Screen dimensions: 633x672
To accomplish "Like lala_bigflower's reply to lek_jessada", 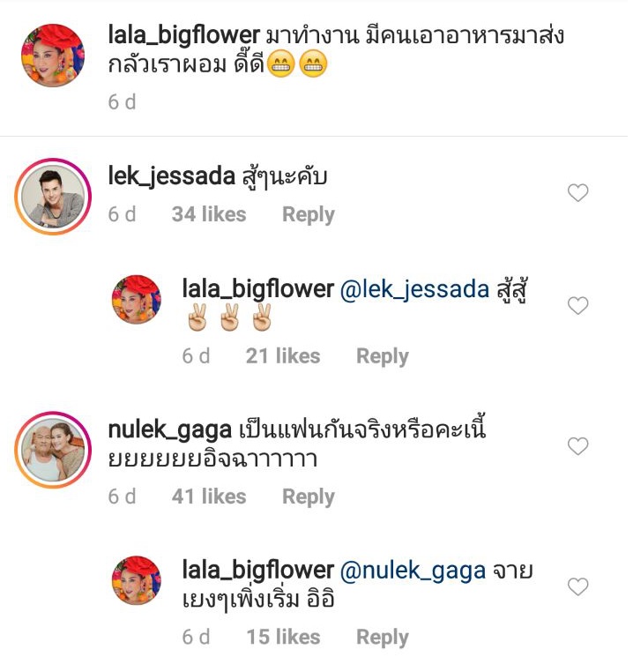I will 577,305.
